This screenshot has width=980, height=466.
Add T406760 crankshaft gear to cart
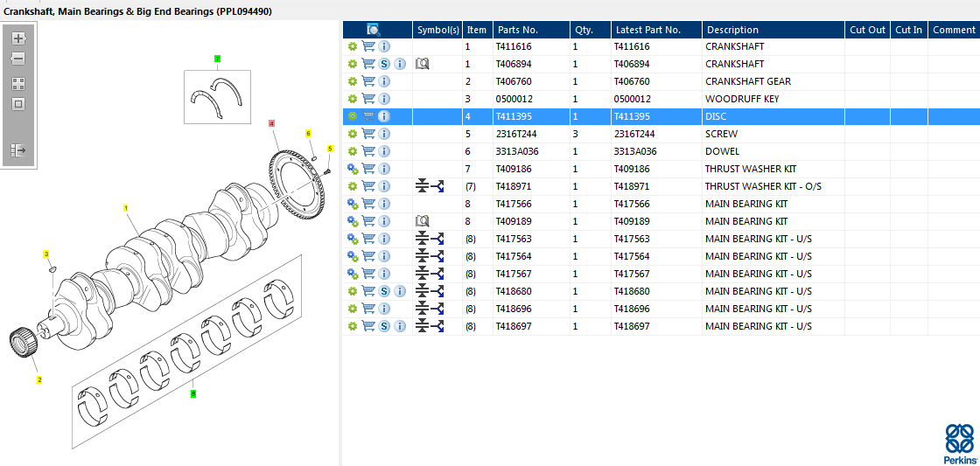[368, 81]
